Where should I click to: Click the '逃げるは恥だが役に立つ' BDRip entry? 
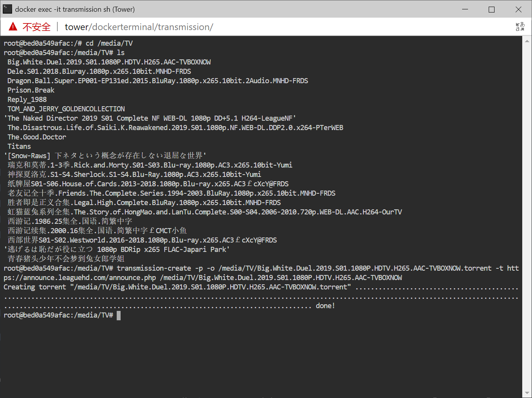click(117, 250)
